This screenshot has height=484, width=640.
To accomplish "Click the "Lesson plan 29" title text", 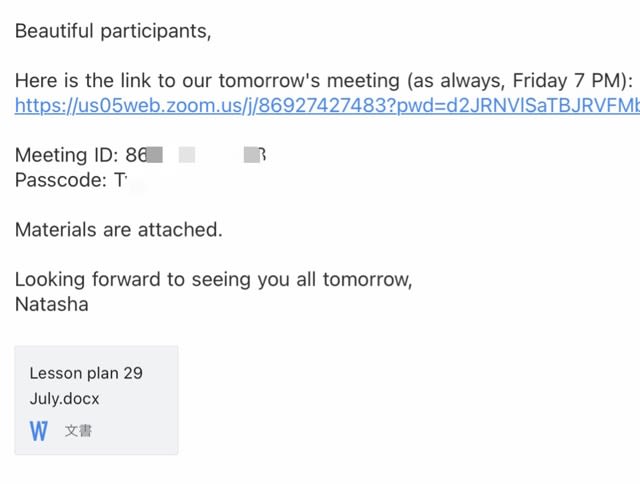I will point(86,373).
